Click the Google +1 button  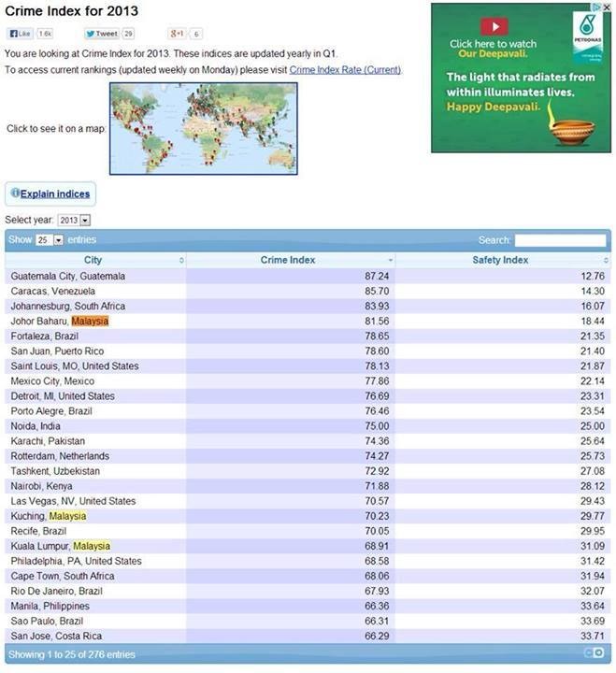[176, 34]
